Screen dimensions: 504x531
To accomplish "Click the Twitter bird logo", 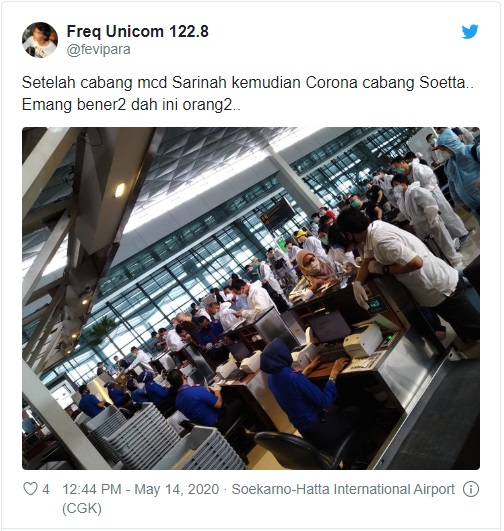I will pyautogui.click(x=470, y=31).
